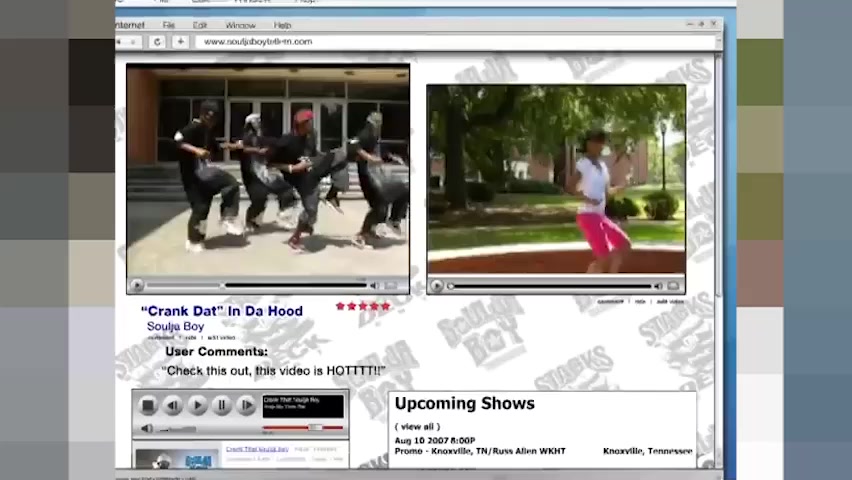This screenshot has width=852, height=480.
Task: Click the playlist album thumbnail
Action: 177,459
